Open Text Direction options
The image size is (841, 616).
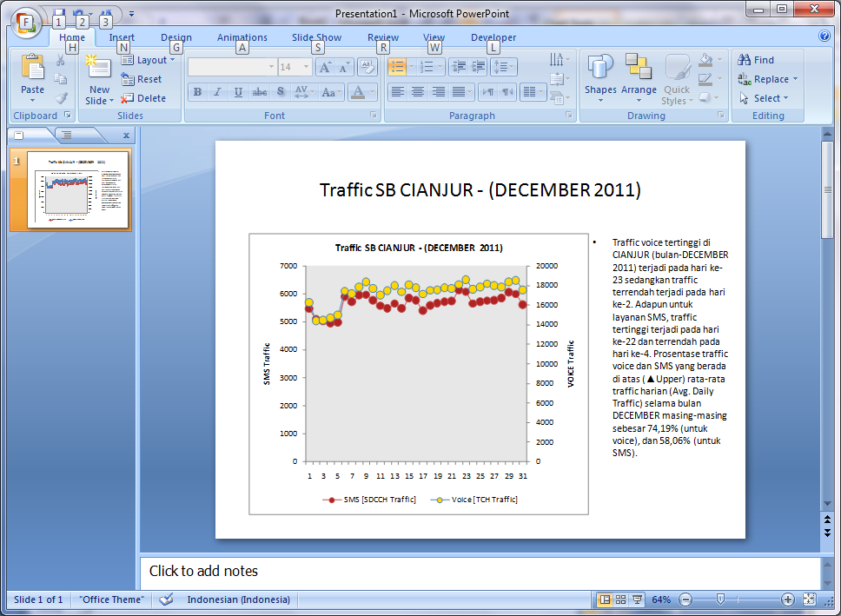click(560, 60)
